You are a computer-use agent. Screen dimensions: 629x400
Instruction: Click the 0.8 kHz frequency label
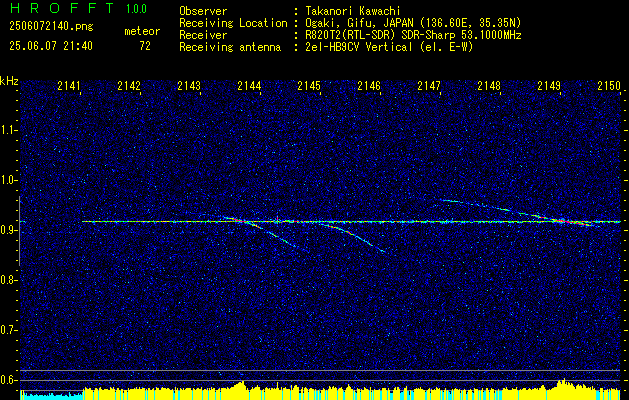pos(9,280)
